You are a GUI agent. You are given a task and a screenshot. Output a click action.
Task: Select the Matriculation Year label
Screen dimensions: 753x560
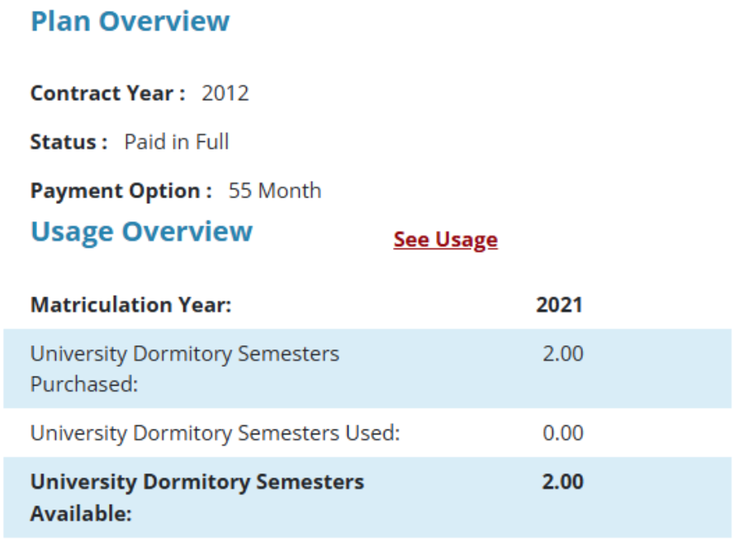(130, 305)
